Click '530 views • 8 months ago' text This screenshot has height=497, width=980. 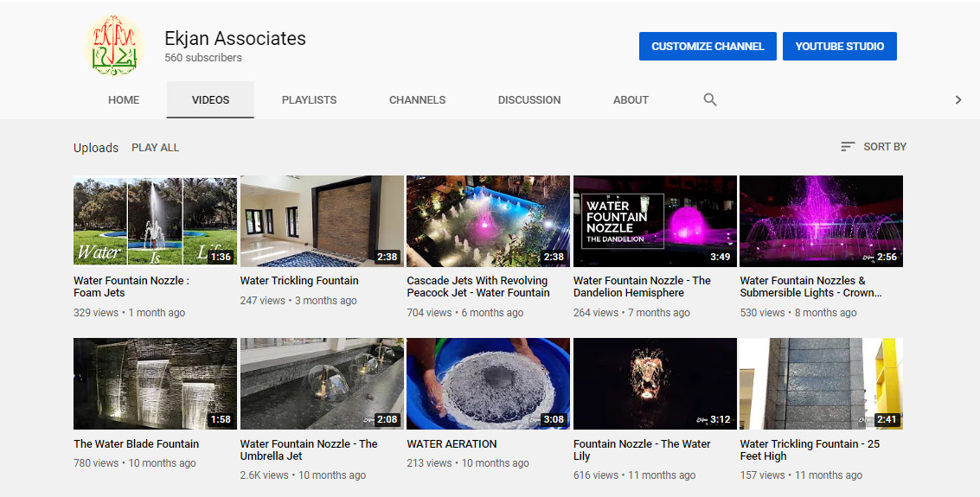798,313
